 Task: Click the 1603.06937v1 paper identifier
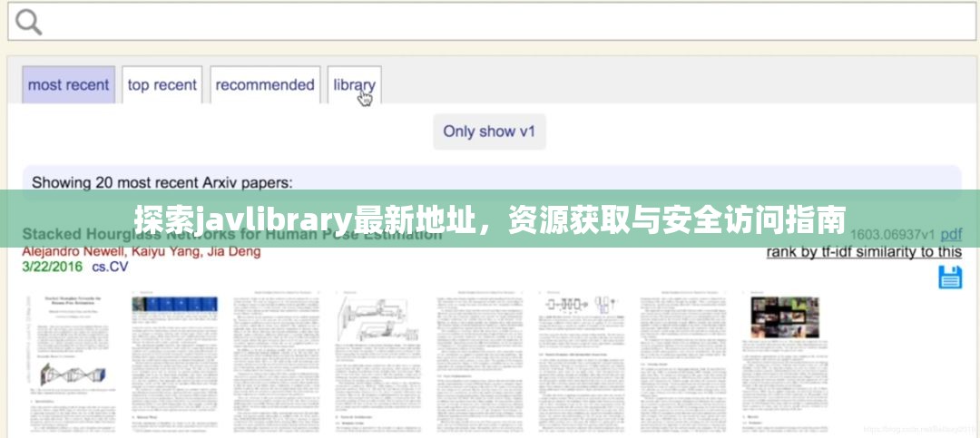pyautogui.click(x=893, y=234)
